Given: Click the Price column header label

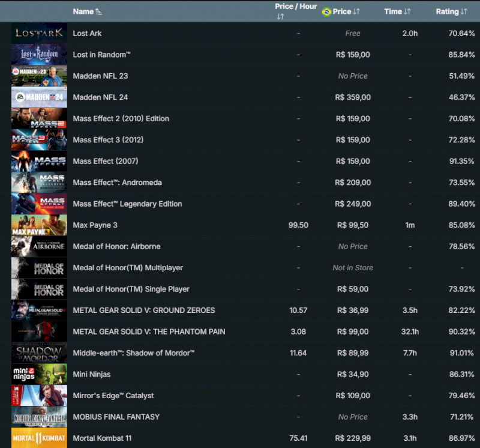Looking at the screenshot, I should click(342, 11).
